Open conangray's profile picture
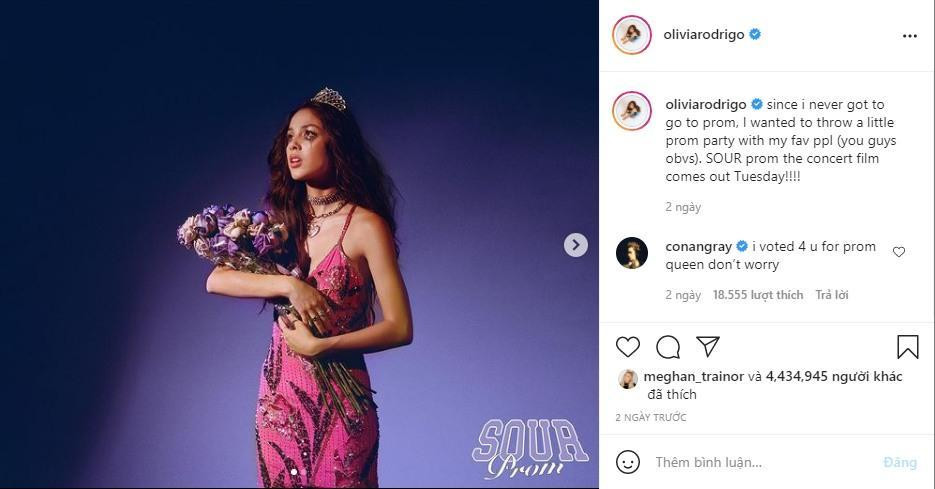This screenshot has height=489, width=935. (632, 253)
